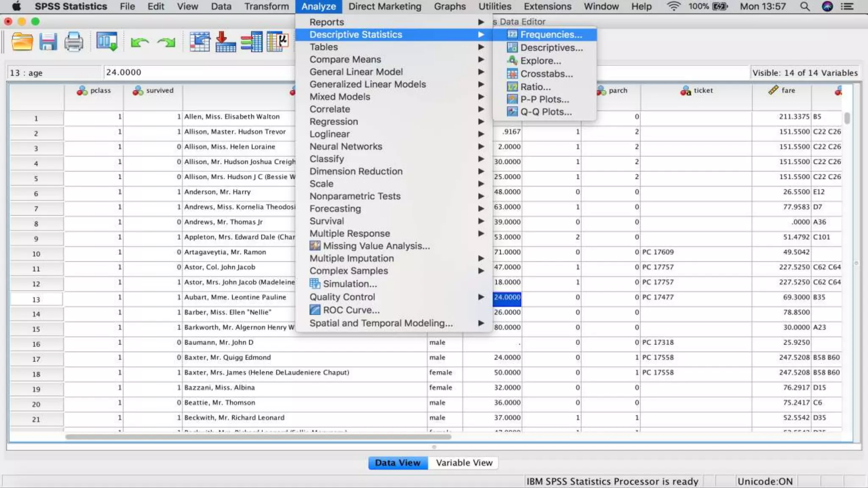868x488 pixels.
Task: Expand the Regression submenu
Action: pos(334,122)
